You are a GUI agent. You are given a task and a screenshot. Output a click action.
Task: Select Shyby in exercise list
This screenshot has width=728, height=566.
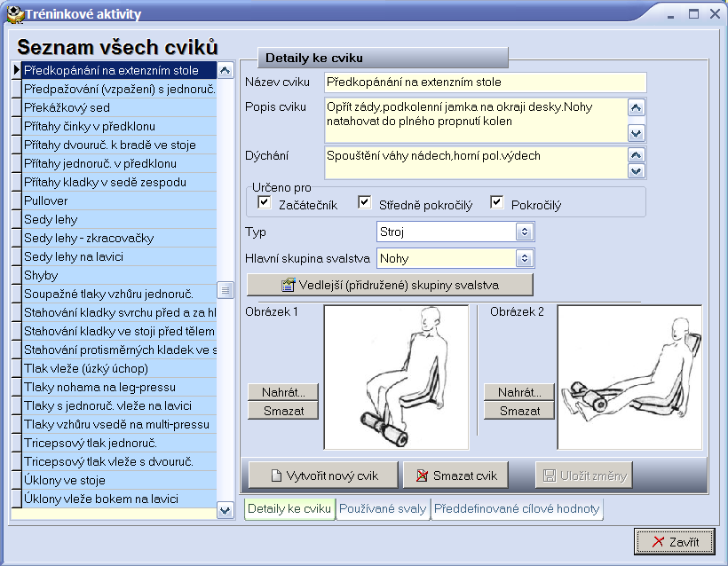pyautogui.click(x=119, y=275)
